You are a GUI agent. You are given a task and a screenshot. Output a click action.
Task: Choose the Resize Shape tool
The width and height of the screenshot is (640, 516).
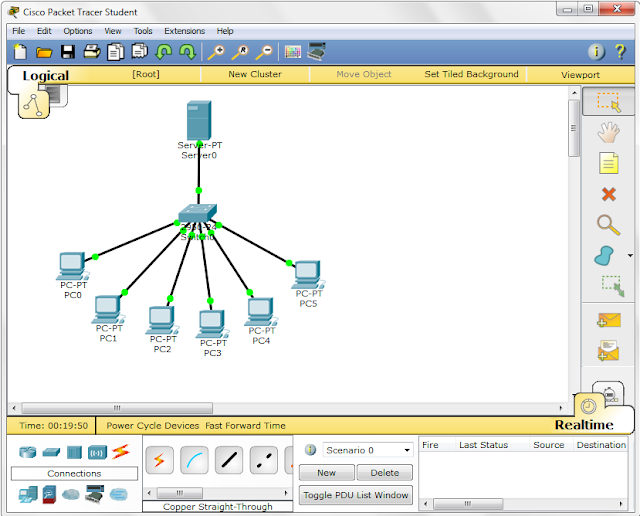613,286
